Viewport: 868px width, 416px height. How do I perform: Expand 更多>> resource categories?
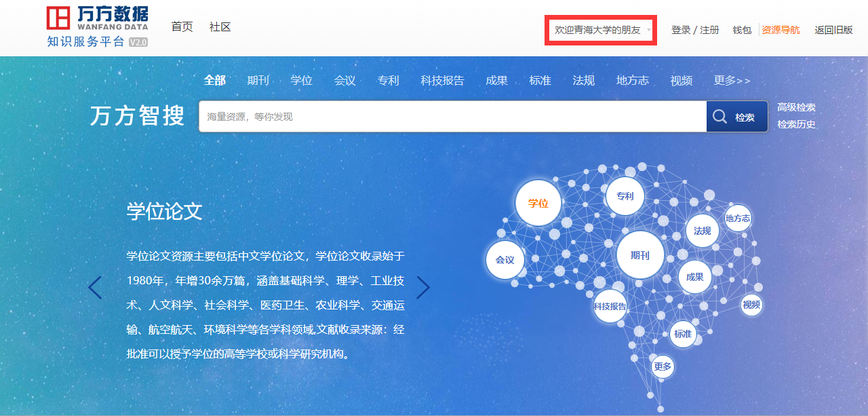click(x=732, y=81)
